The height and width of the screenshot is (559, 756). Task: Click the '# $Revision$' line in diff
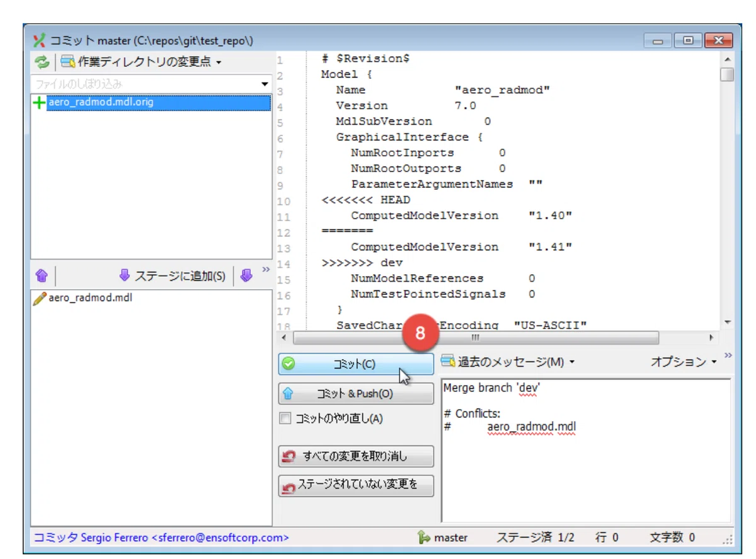click(365, 59)
